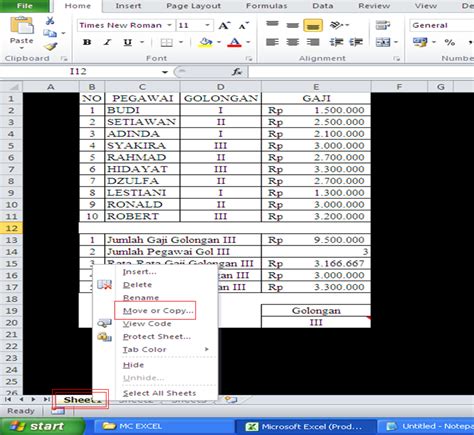Expand the borders options arrow

tap(181, 42)
